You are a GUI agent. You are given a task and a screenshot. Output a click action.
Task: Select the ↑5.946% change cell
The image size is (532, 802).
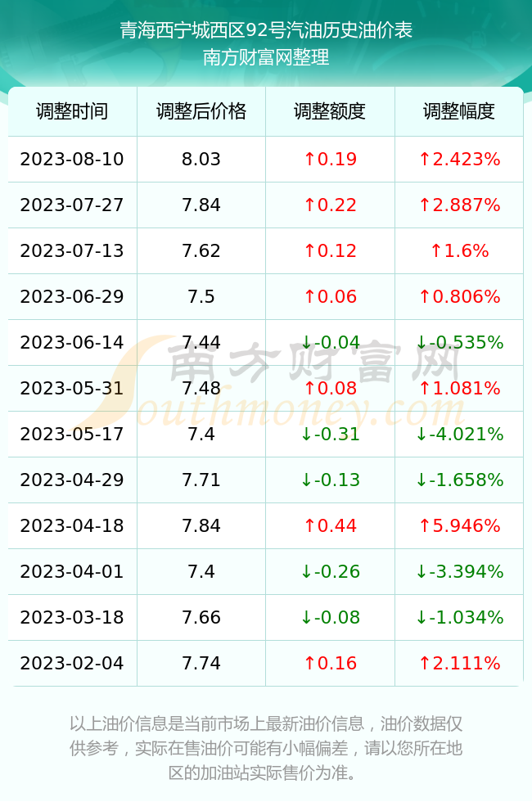[459, 525]
